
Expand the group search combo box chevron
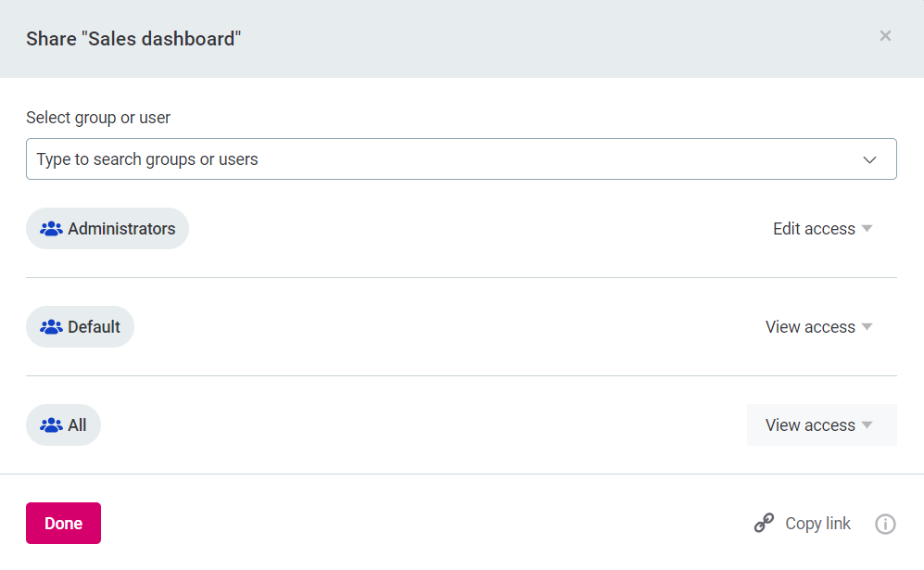click(869, 158)
